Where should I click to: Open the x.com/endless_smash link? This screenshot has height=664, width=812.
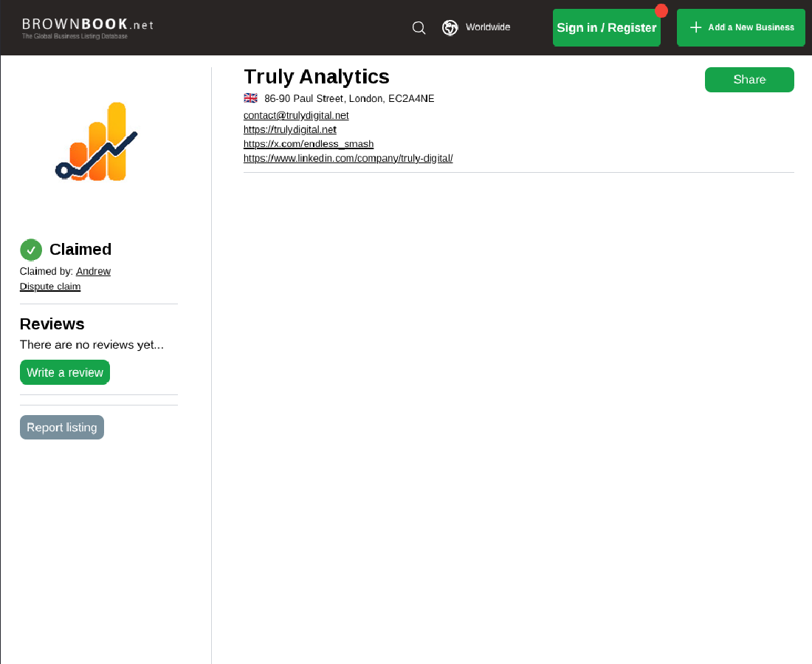[308, 143]
